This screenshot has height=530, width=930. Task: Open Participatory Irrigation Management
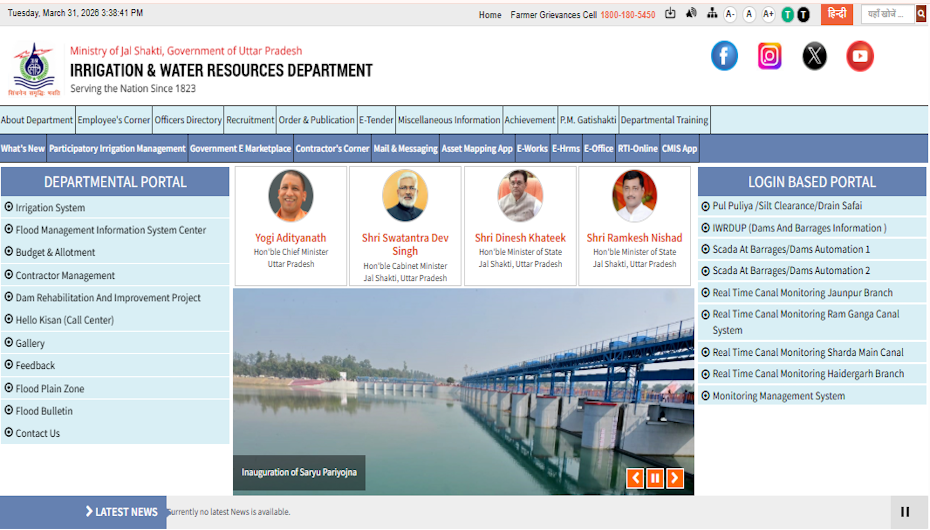click(x=117, y=148)
